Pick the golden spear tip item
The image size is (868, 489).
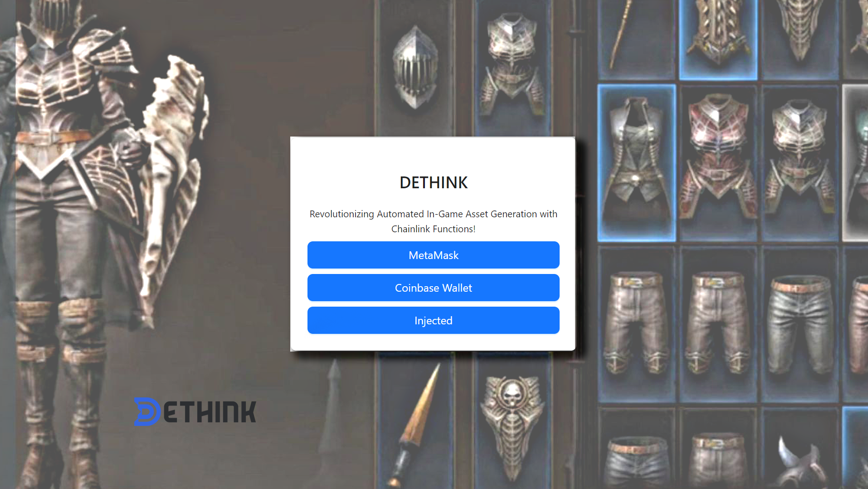416,422
